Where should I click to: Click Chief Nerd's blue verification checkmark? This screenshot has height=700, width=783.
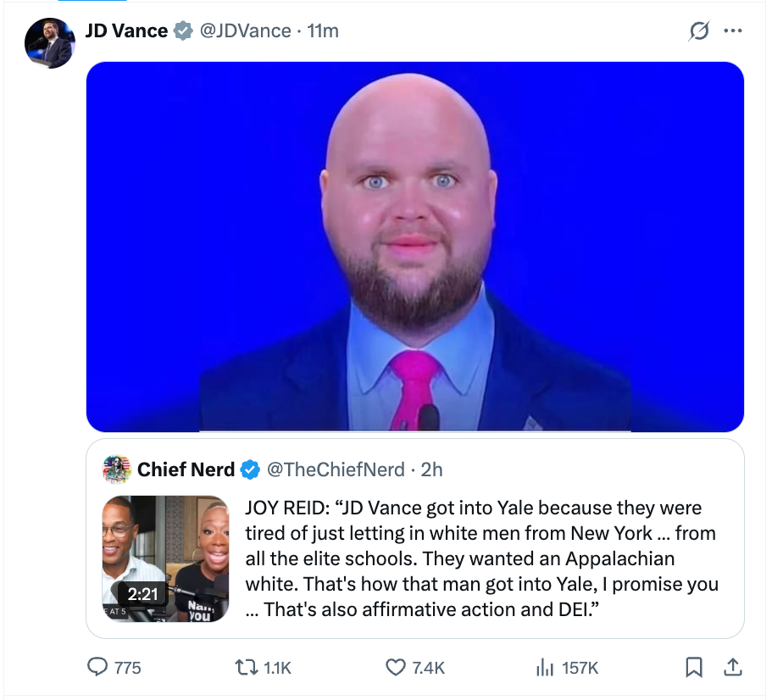coord(248,469)
